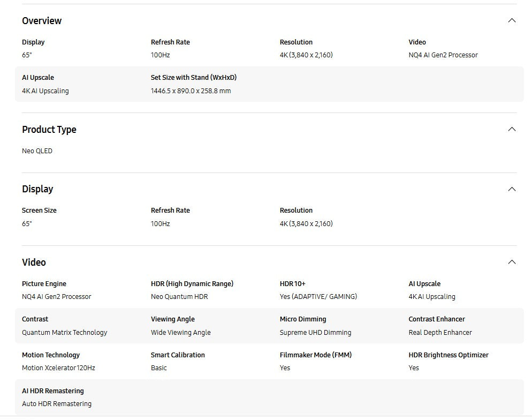This screenshot has height=420, width=532.
Task: Click the Quantum Matrix Technology value
Action: (x=64, y=333)
